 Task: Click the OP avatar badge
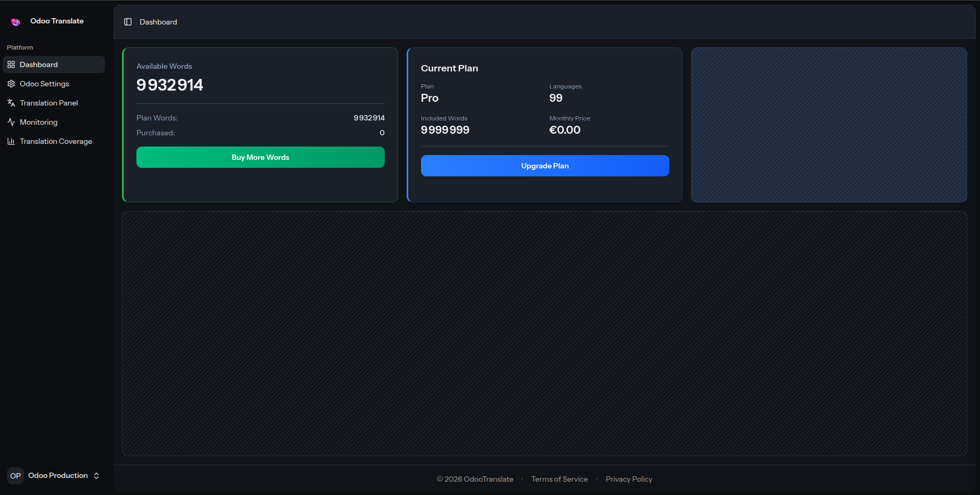[x=15, y=476]
